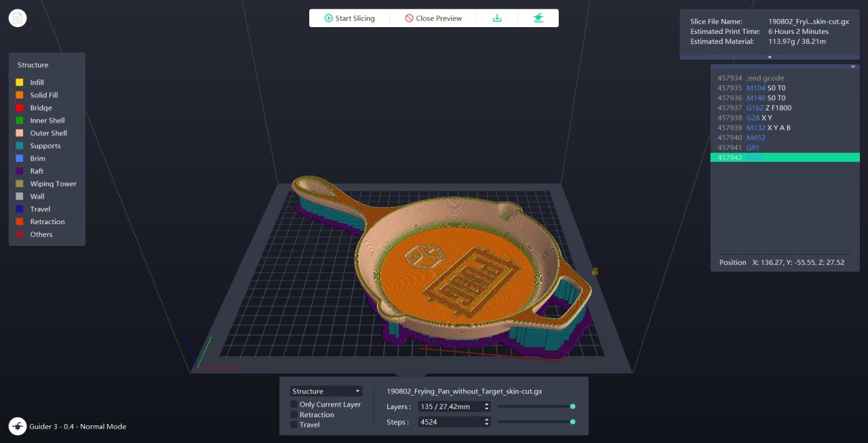
Task: Click the Retraction swatch in legend
Action: (x=19, y=221)
